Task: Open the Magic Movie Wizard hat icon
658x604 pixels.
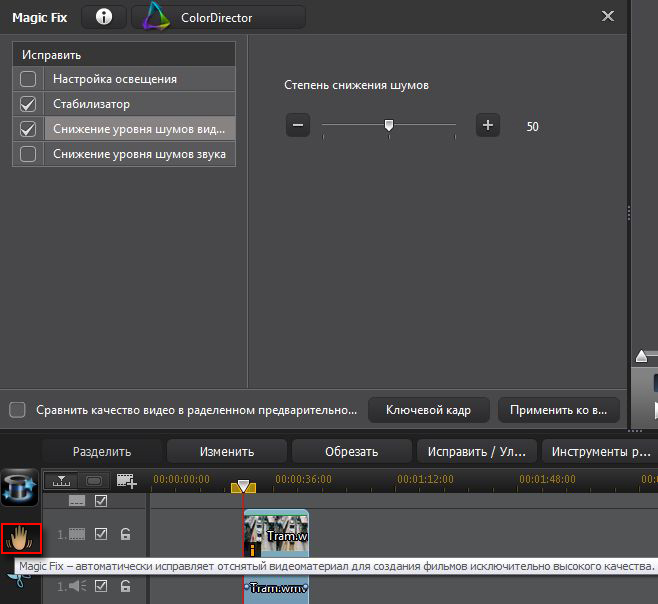Action: 20,487
